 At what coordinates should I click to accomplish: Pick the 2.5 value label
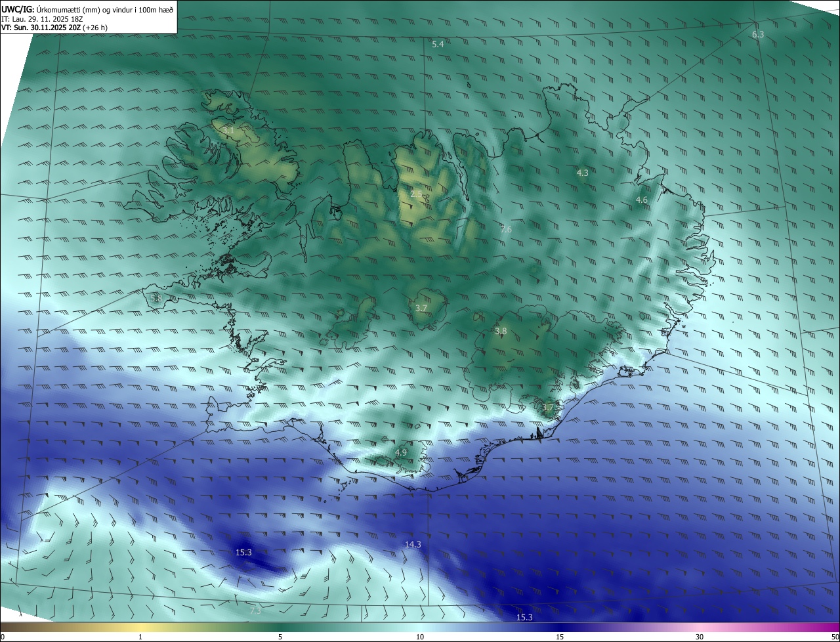pyautogui.click(x=416, y=194)
